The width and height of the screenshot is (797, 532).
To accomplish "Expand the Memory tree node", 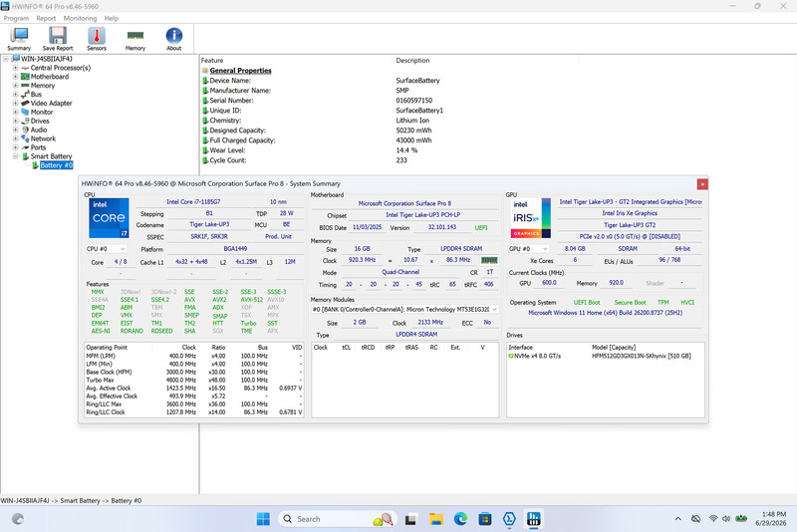I will [x=15, y=86].
